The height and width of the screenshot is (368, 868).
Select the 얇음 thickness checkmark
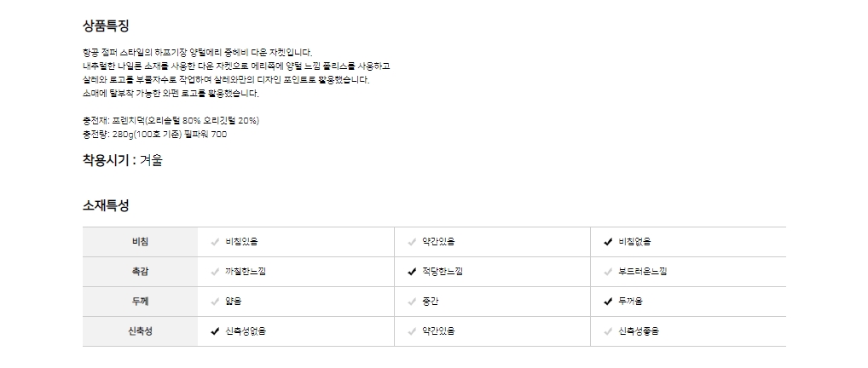tap(215, 302)
